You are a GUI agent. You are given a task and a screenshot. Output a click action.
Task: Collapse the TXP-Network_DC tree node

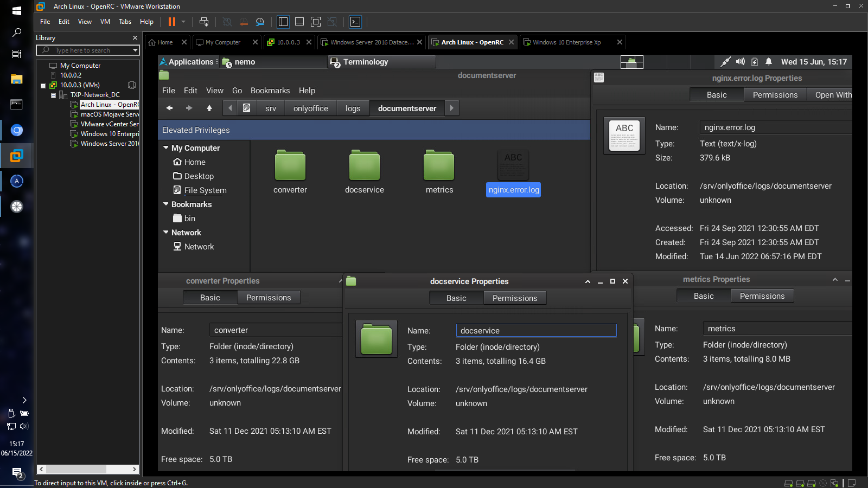click(53, 95)
